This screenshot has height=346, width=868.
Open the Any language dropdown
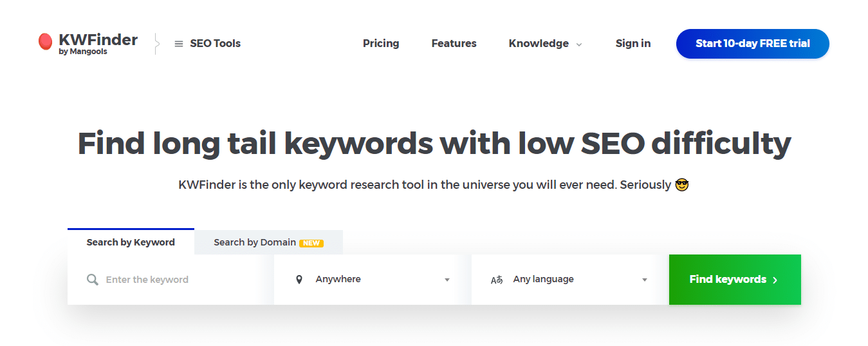point(569,280)
